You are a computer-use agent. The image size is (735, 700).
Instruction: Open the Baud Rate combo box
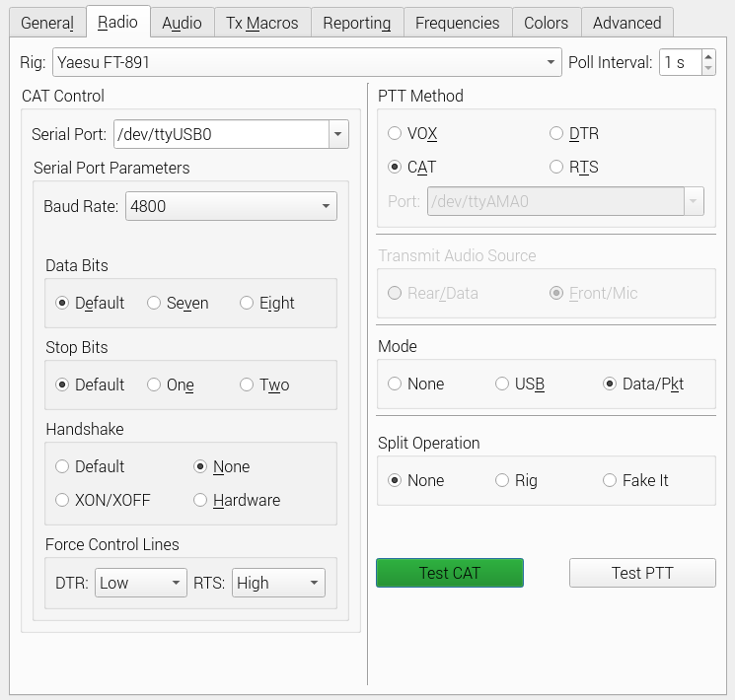(231, 206)
